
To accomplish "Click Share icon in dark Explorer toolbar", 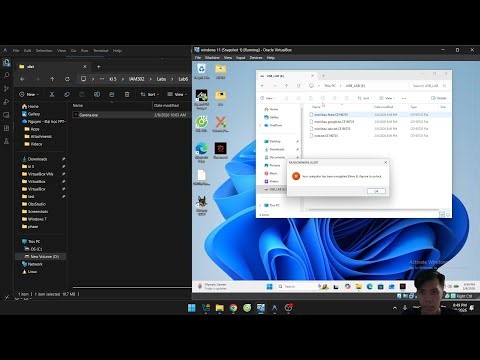I will (x=112, y=94).
